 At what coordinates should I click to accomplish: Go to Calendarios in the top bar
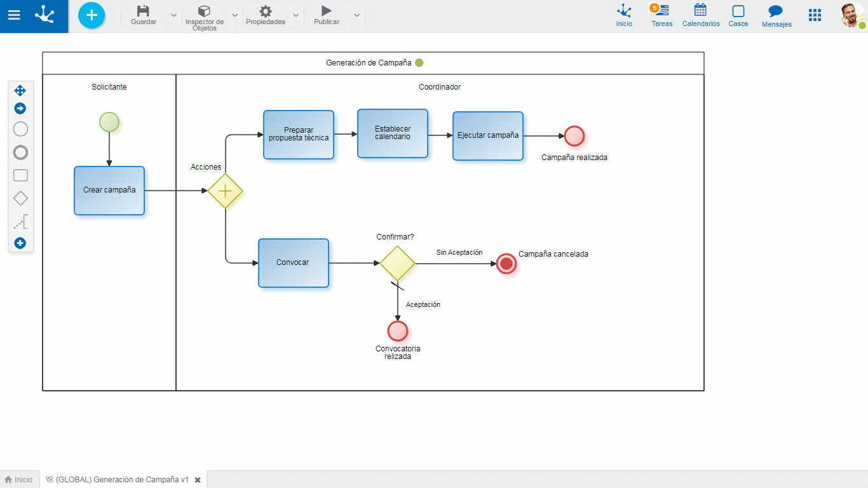click(700, 15)
